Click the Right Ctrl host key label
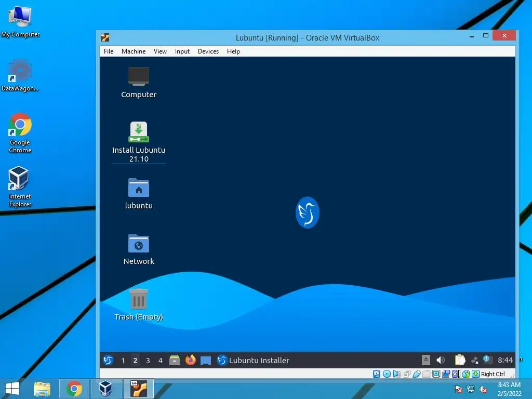The image size is (532, 399). tap(493, 374)
